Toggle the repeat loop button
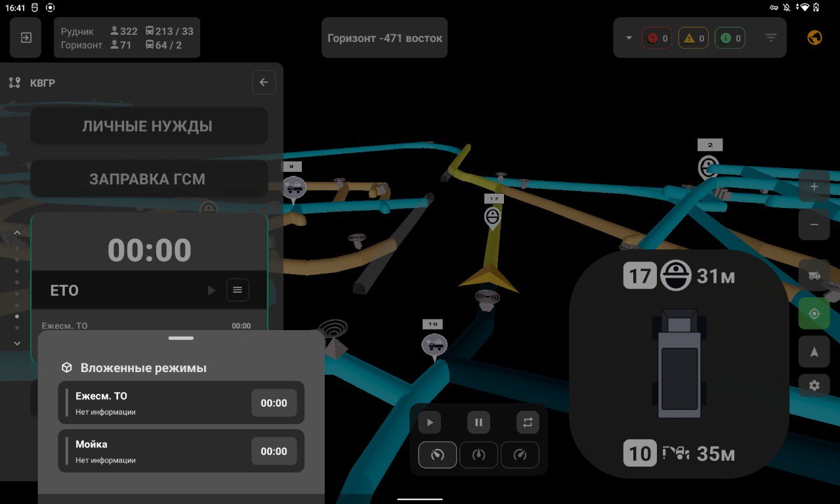Viewport: 840px width, 504px height. [528, 423]
